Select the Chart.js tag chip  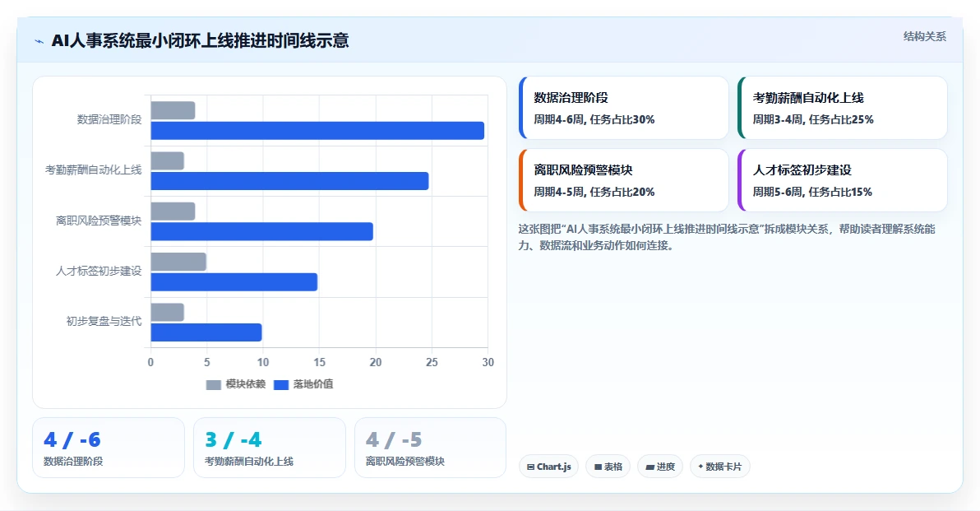point(548,467)
